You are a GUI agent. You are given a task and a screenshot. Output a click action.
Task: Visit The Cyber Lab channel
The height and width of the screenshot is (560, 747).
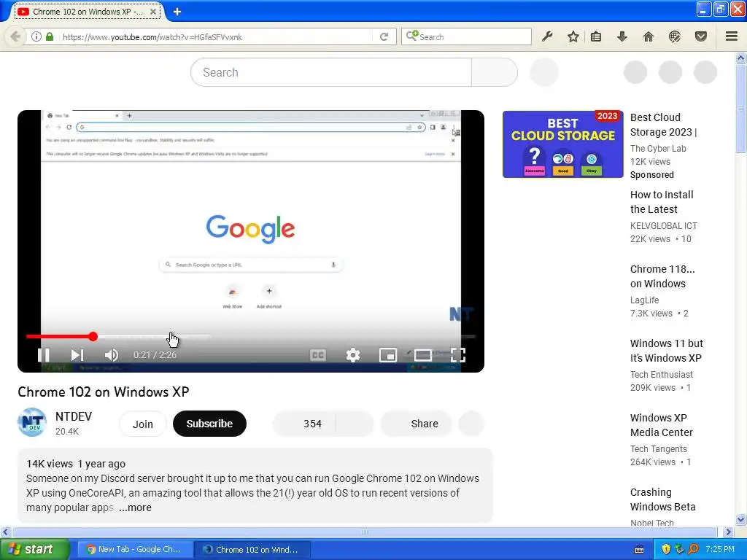pyautogui.click(x=658, y=149)
